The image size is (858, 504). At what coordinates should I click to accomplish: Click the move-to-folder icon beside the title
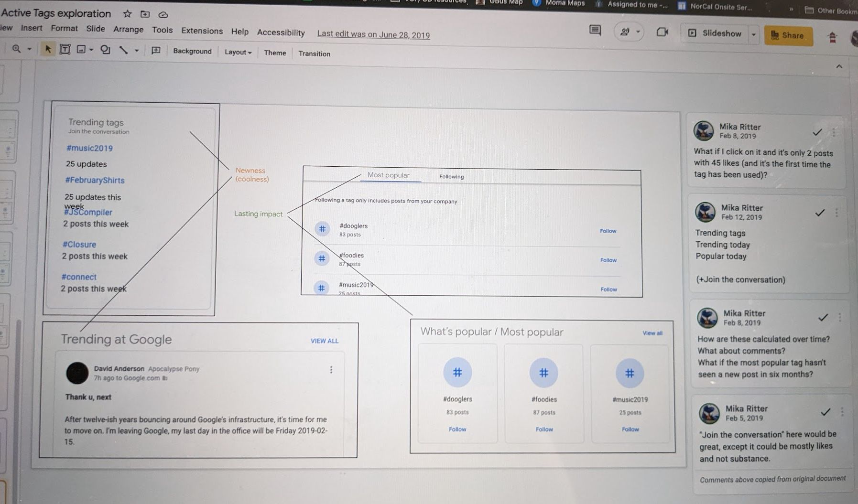(x=145, y=14)
